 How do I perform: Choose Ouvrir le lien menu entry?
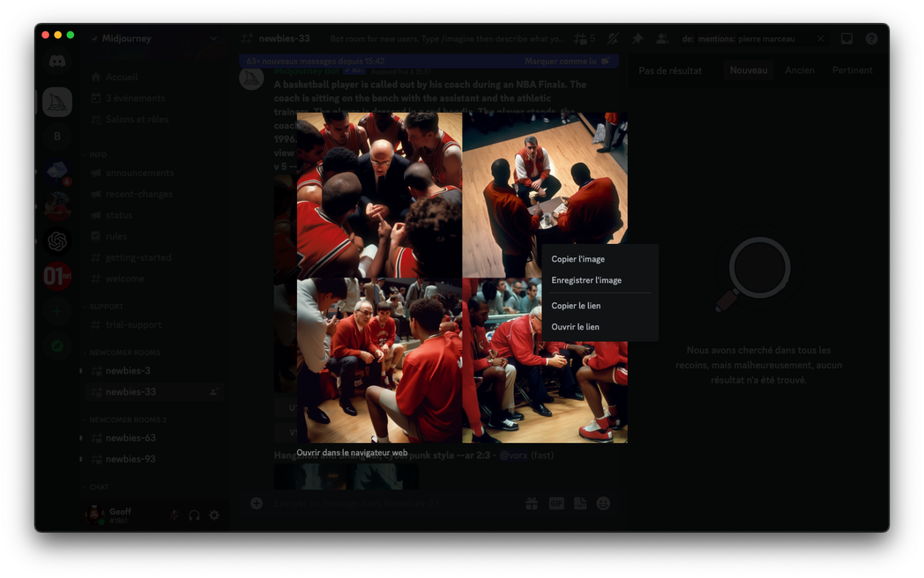(x=600, y=327)
